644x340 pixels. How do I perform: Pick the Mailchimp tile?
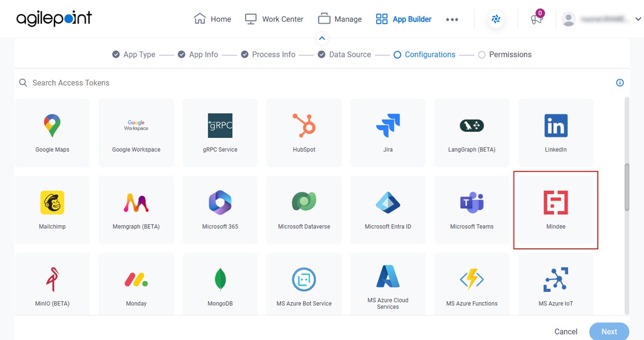[x=52, y=210]
